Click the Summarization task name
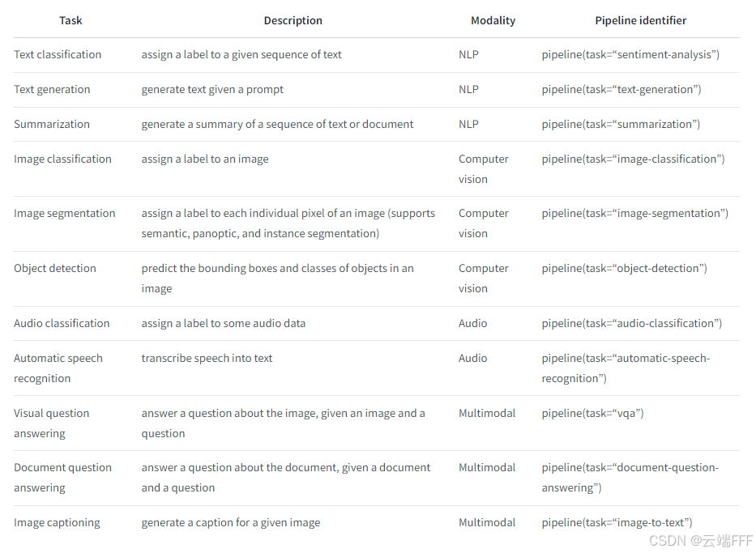The height and width of the screenshot is (553, 756). tap(52, 124)
